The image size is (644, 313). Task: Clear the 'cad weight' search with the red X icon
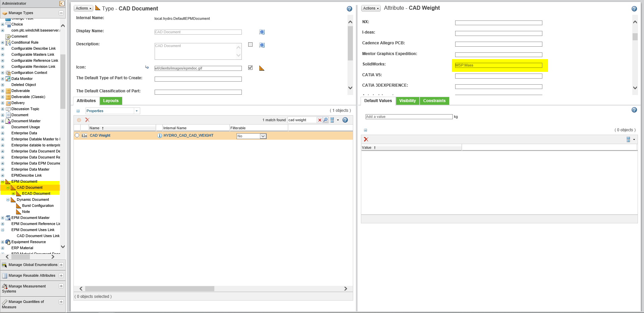pos(320,120)
